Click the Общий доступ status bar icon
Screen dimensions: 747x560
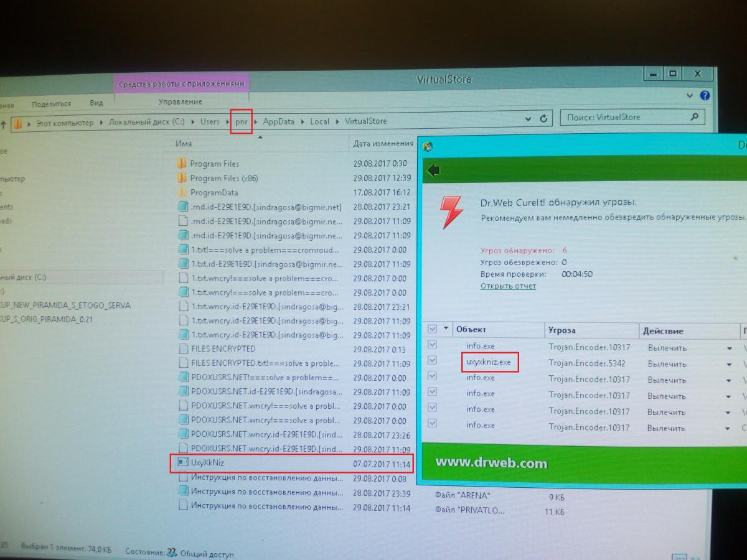click(172, 552)
